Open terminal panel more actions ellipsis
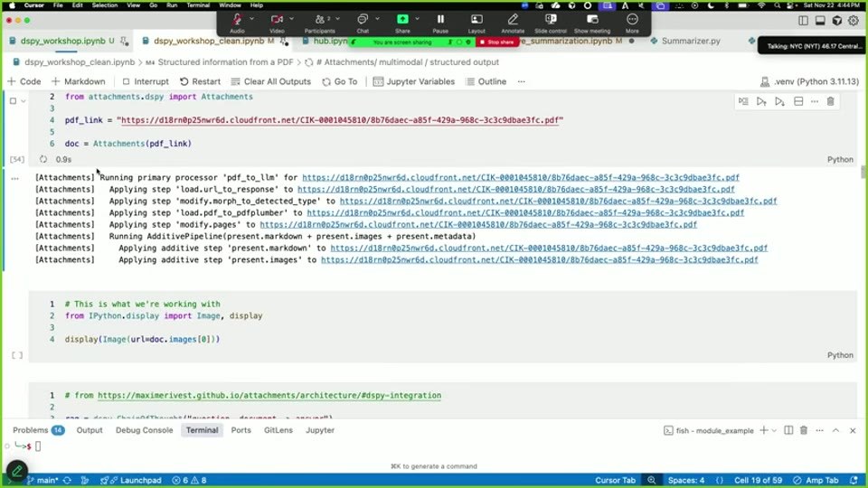Screen dimensions: 868x488 click(x=820, y=430)
